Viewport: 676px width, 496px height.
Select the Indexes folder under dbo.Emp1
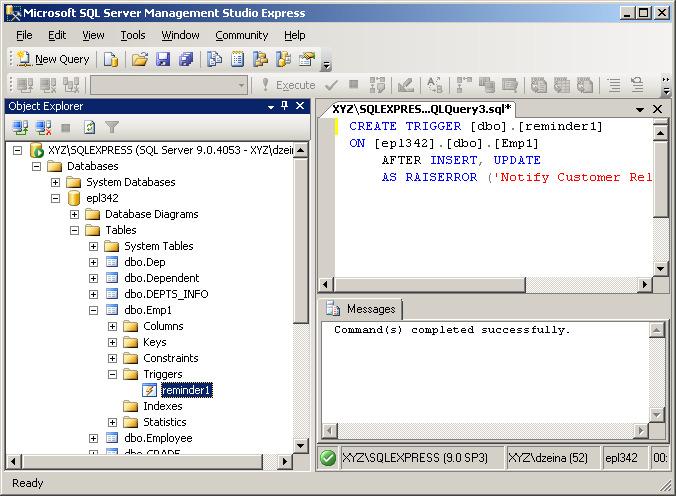pos(163,406)
